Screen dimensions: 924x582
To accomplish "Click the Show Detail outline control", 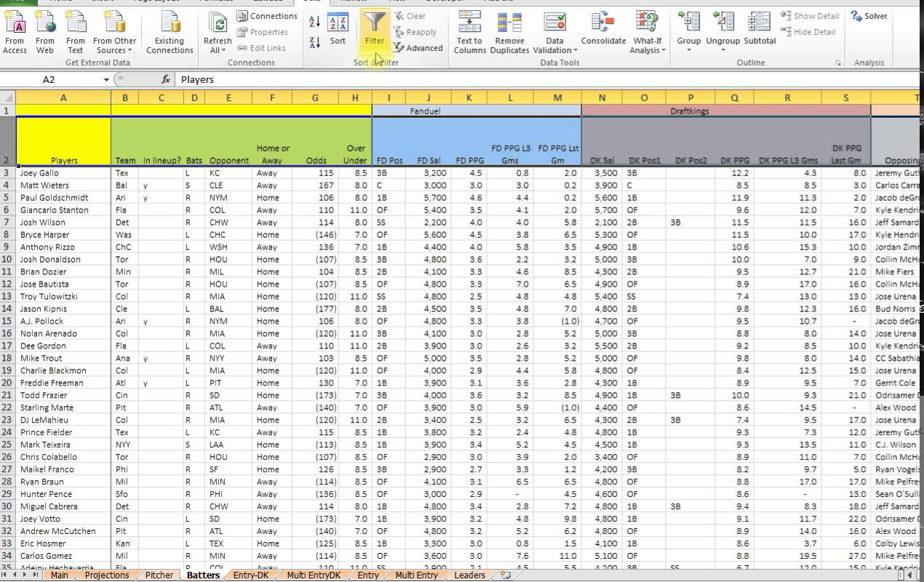I will click(x=810, y=15).
